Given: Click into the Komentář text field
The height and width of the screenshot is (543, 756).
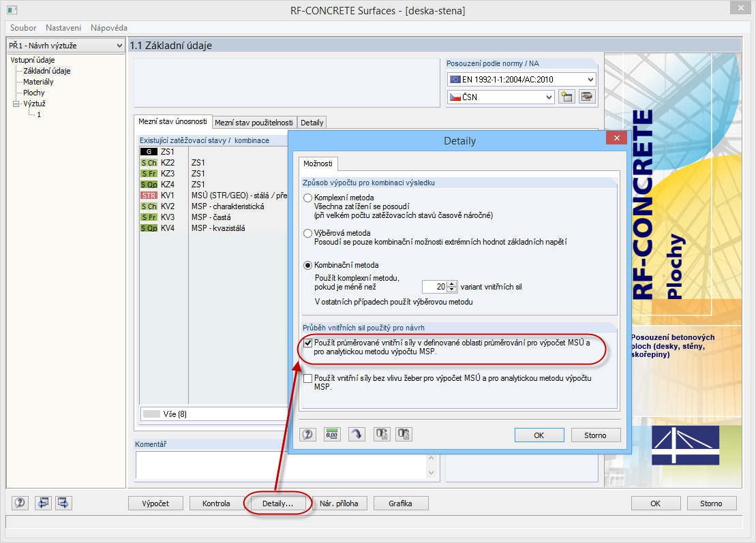Looking at the screenshot, I should tap(281, 465).
